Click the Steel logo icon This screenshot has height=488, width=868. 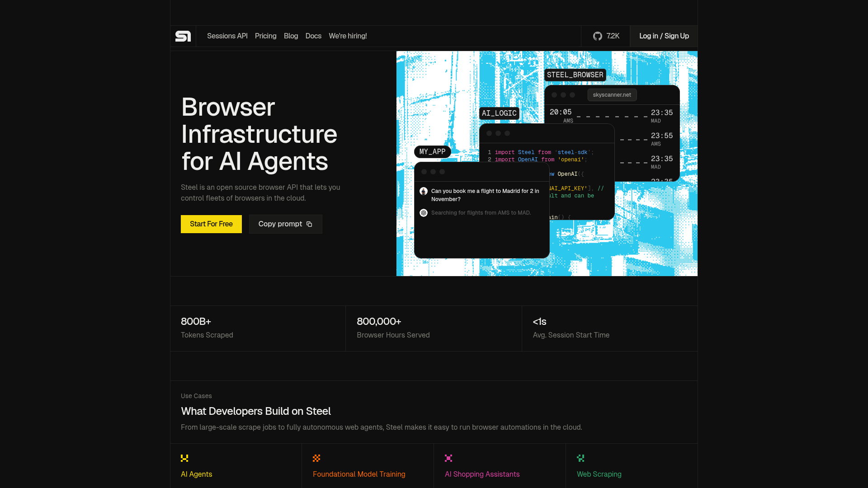[x=183, y=36]
